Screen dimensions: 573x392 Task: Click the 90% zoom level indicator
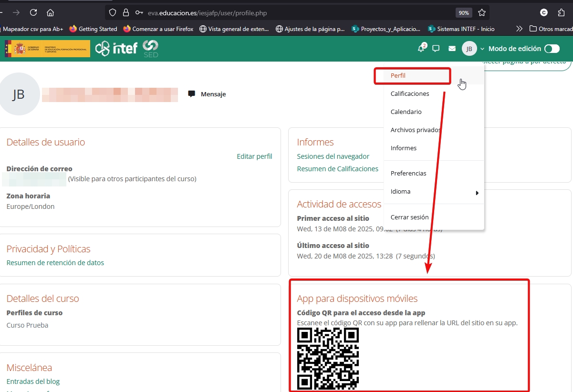click(x=464, y=13)
